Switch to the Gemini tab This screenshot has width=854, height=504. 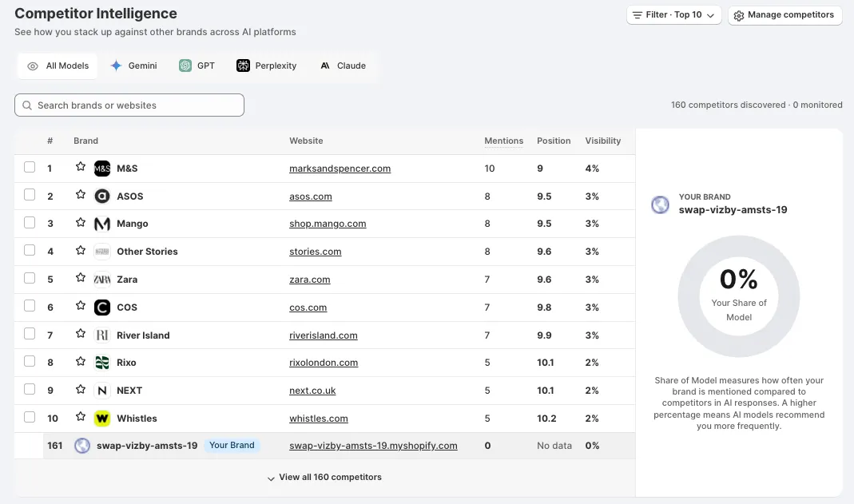[134, 65]
